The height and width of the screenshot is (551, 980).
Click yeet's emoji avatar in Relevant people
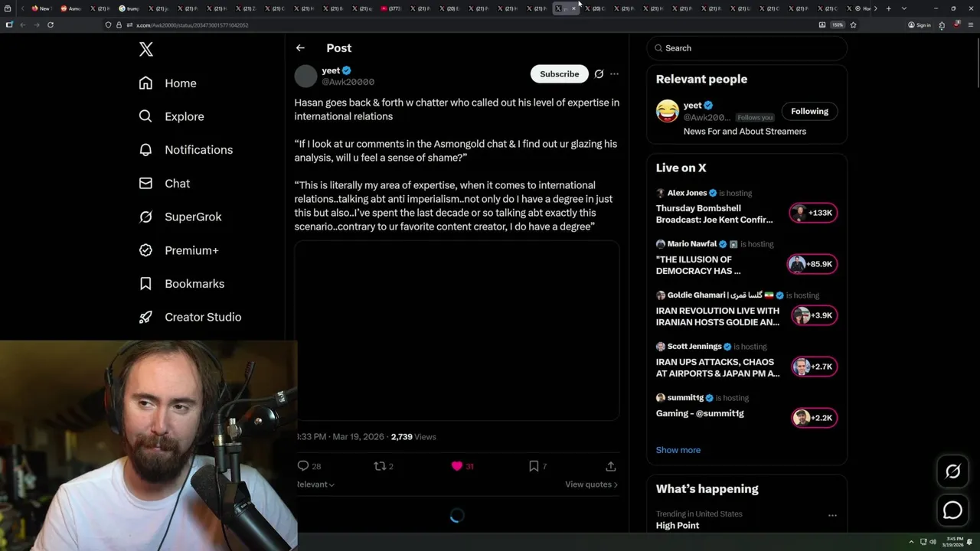[668, 111]
